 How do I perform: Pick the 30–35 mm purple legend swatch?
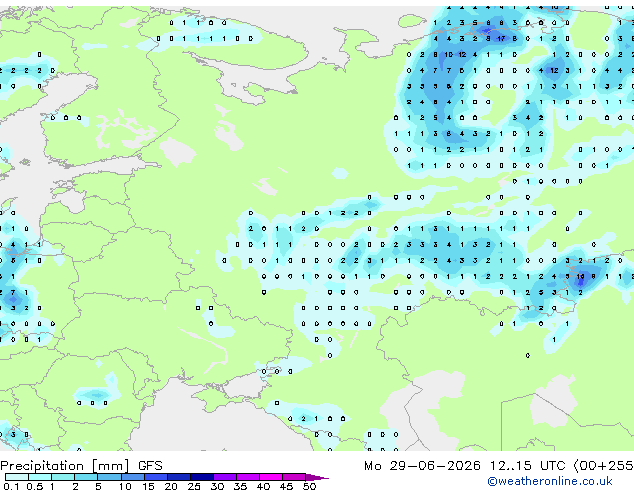click(x=225, y=477)
